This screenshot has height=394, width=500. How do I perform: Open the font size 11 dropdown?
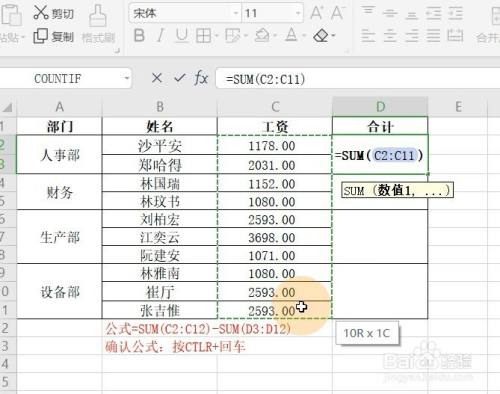coord(298,13)
